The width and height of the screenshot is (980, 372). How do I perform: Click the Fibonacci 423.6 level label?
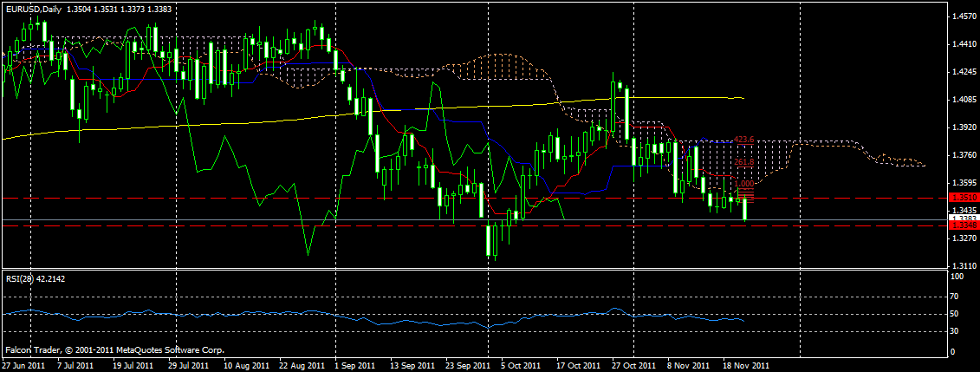point(744,139)
